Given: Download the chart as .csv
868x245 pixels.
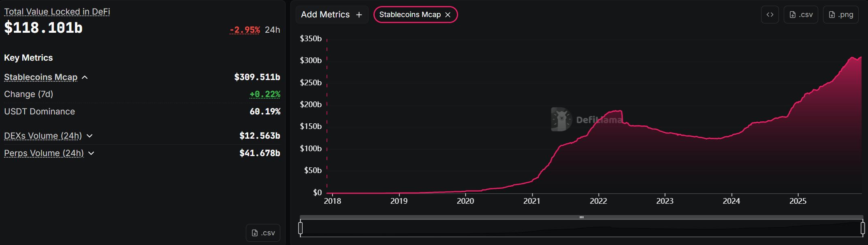Looking at the screenshot, I should coord(801,15).
